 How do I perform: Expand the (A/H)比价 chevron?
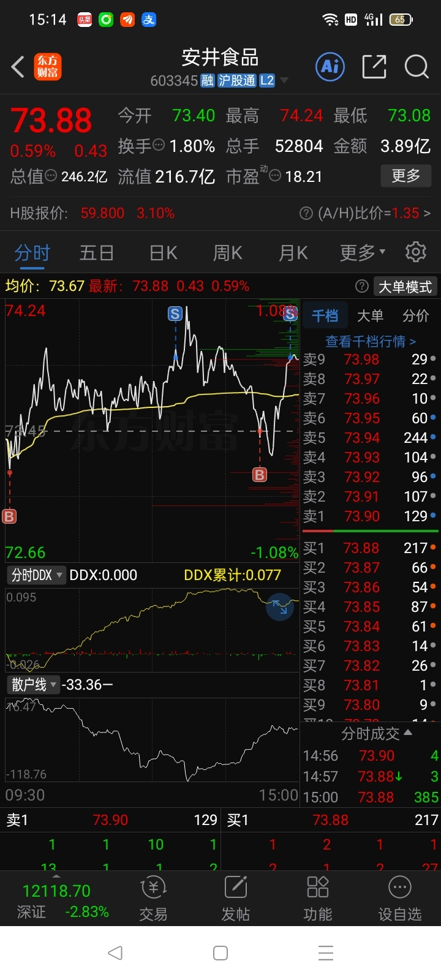(428, 213)
